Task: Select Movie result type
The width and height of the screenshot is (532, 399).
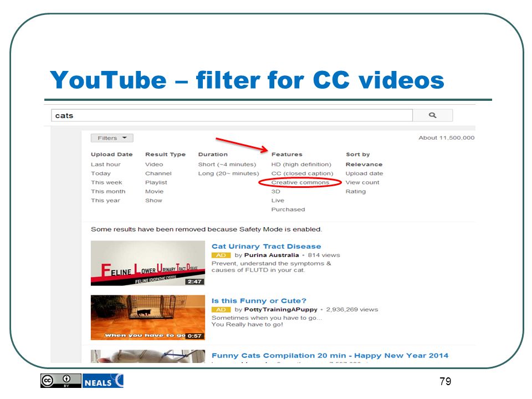Action: [x=155, y=192]
